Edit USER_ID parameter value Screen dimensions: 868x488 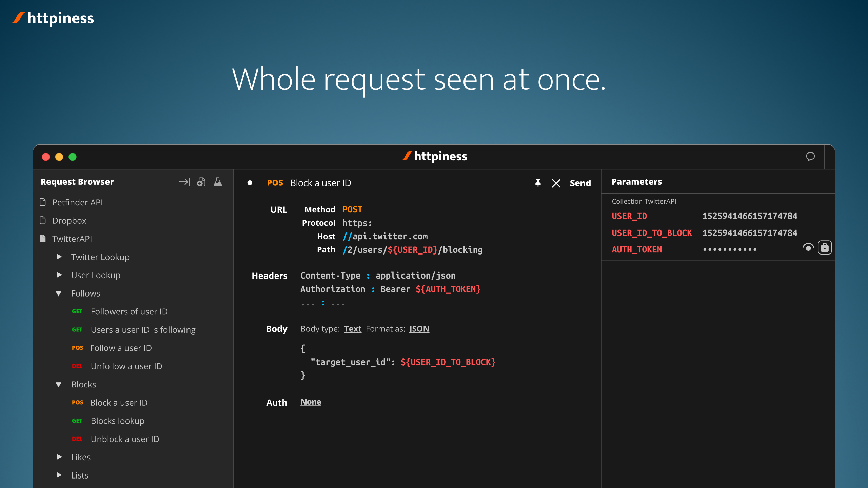[750, 216]
